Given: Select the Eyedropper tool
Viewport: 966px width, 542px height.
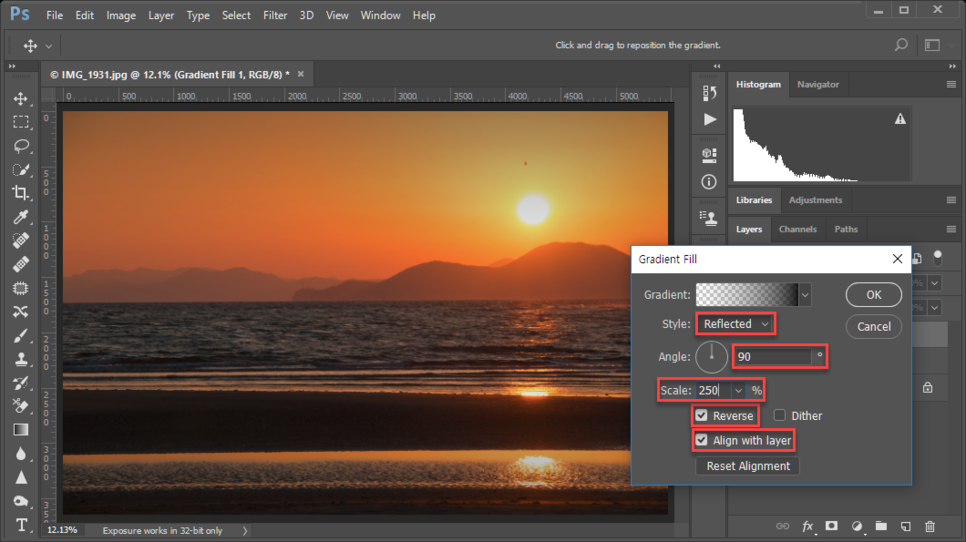Looking at the screenshot, I should coord(21,217).
